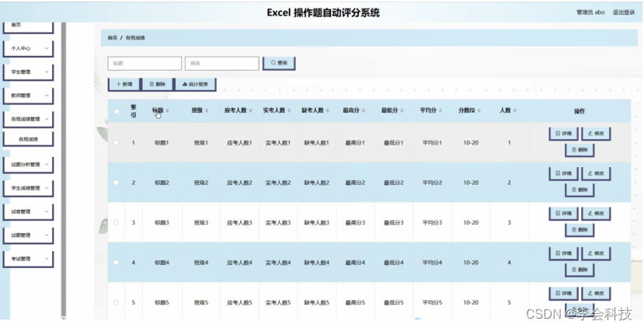The height and width of the screenshot is (328, 644).
Task: Focus the 标题 search input field
Action: click(x=144, y=63)
